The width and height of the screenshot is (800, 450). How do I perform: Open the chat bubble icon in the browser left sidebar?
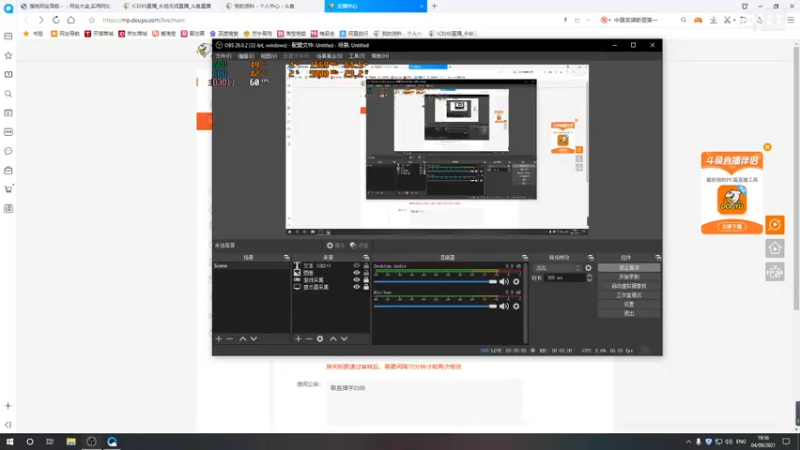[x=8, y=151]
